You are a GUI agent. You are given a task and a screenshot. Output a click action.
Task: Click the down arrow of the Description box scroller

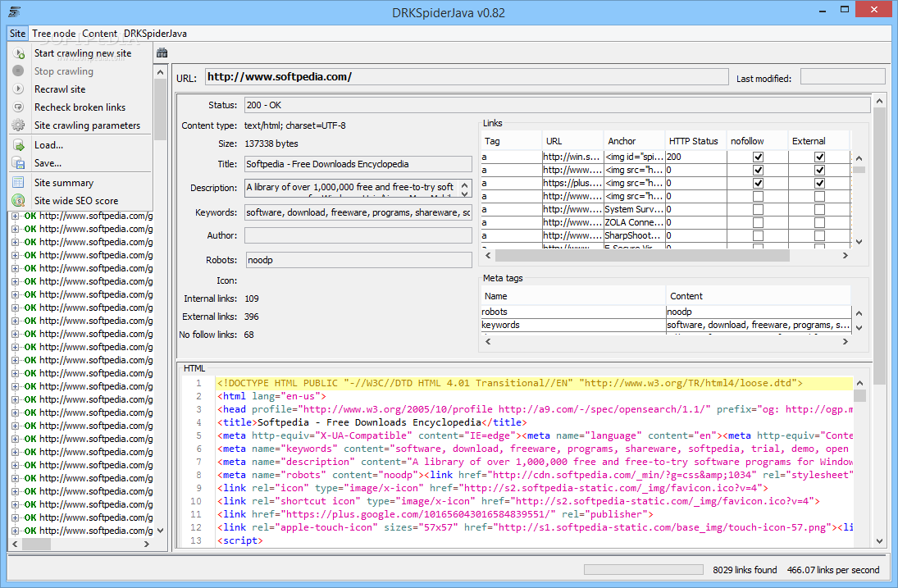pyautogui.click(x=465, y=194)
